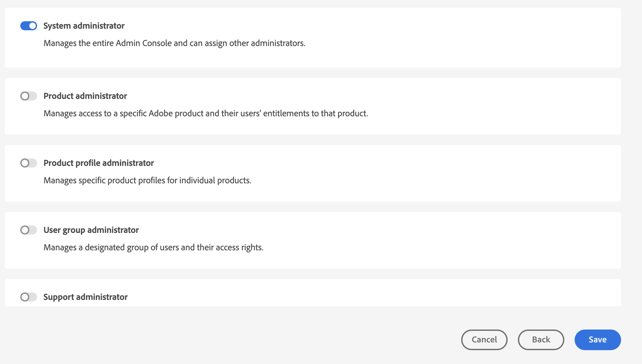Click the Product profile administrator heading
Viewport: 642px width, 364px height.
[x=99, y=163]
